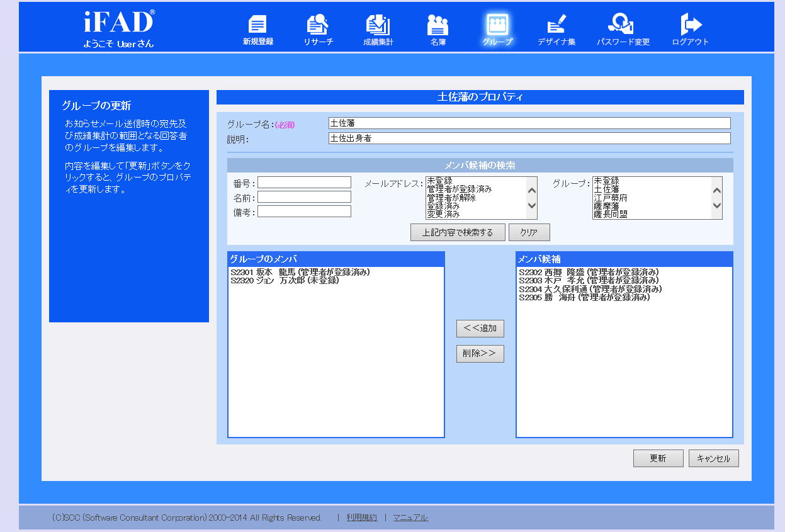The height and width of the screenshot is (532, 785).
Task: Click the 更新 button
Action: tap(658, 458)
